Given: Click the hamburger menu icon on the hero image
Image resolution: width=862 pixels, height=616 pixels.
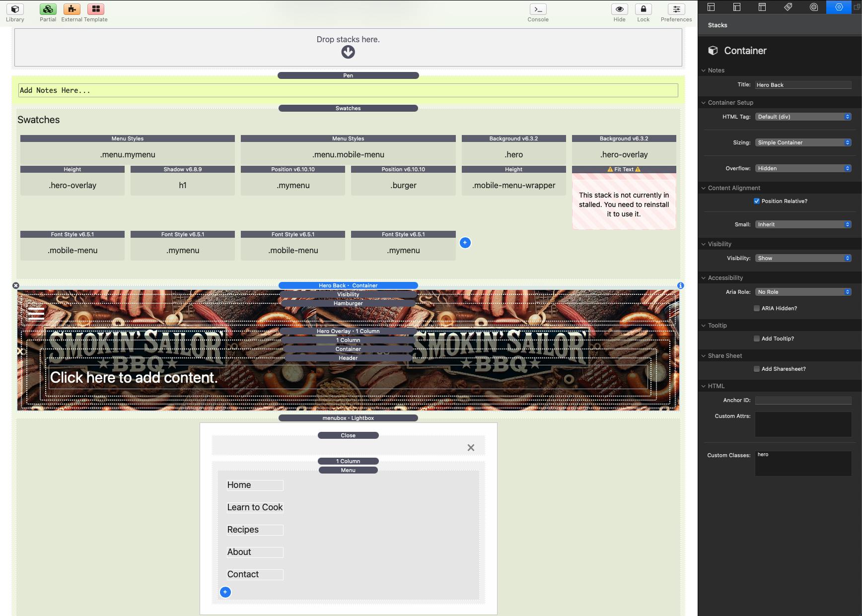Looking at the screenshot, I should 36,313.
